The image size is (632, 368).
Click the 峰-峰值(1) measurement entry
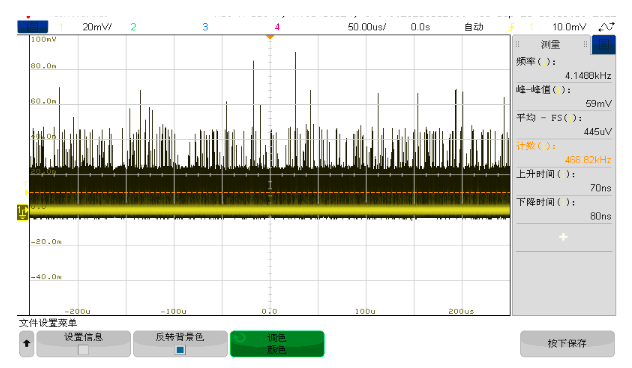click(544, 89)
